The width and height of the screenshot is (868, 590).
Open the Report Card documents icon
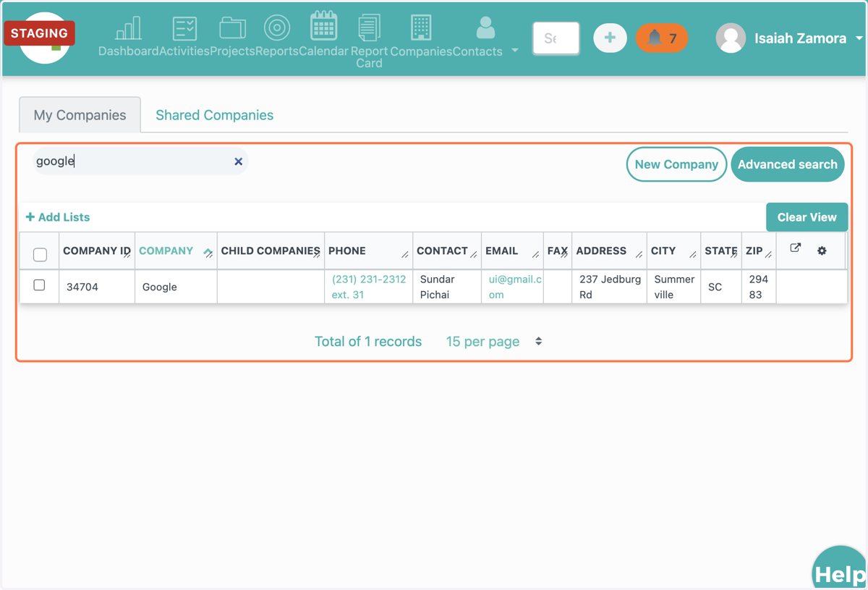[369, 28]
